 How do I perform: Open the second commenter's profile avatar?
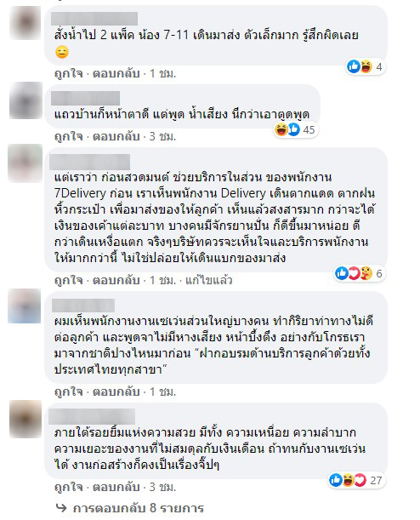(26, 100)
